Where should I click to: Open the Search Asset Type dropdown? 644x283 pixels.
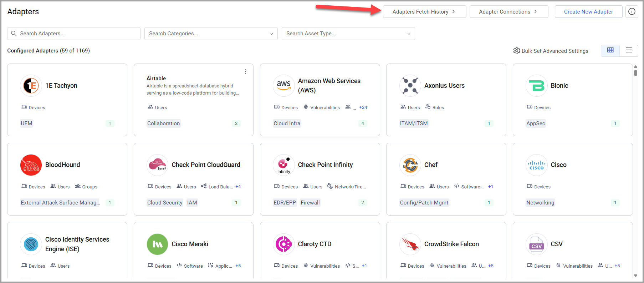tap(348, 34)
